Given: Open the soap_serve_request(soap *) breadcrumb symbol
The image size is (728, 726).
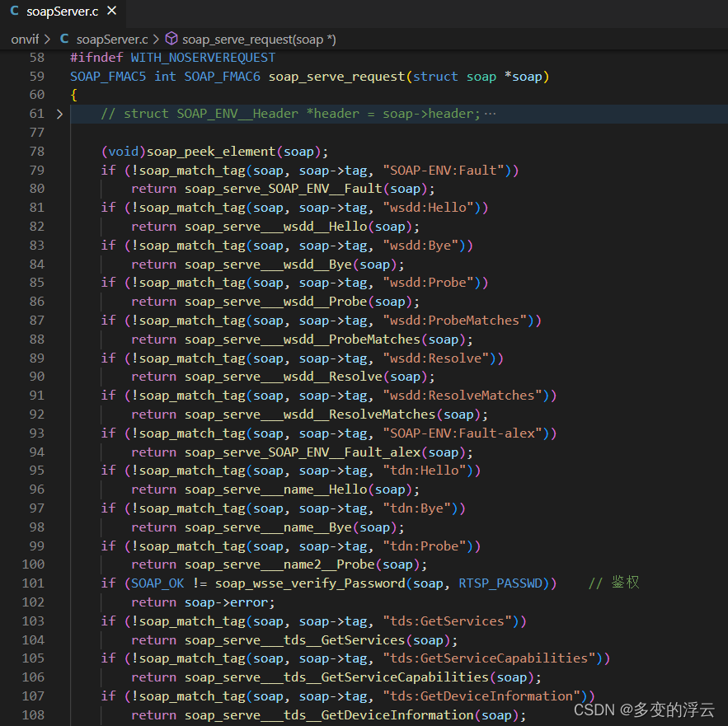Looking at the screenshot, I should click(259, 39).
